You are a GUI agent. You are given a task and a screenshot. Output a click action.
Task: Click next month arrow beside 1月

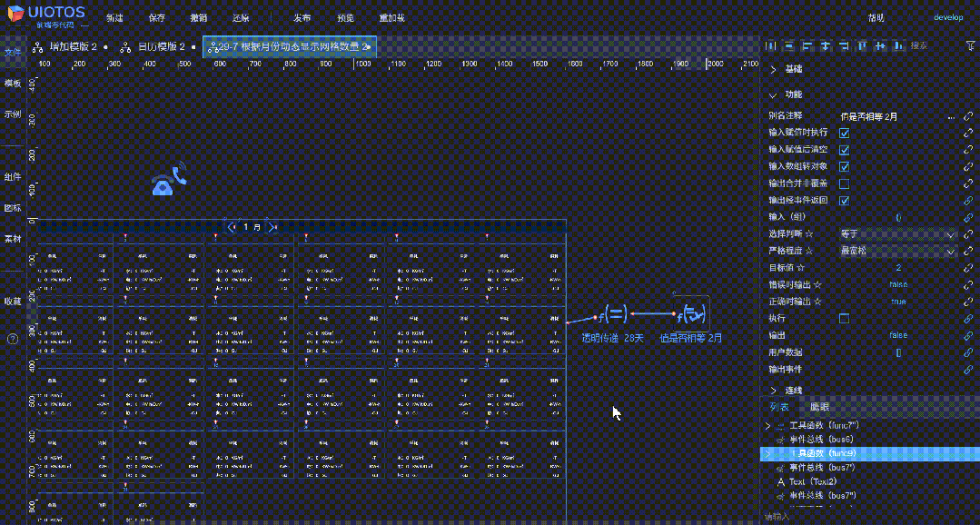click(x=272, y=227)
